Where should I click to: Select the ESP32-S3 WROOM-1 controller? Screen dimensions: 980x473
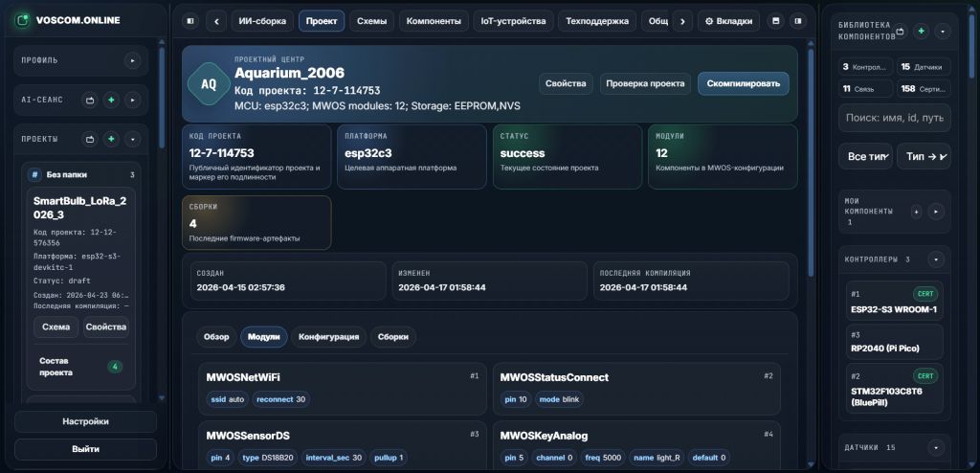(895, 301)
